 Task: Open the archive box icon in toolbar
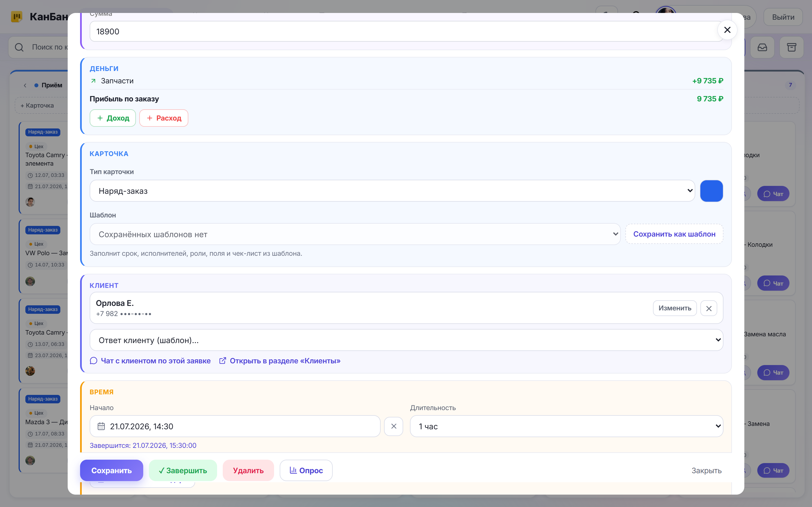pos(791,47)
